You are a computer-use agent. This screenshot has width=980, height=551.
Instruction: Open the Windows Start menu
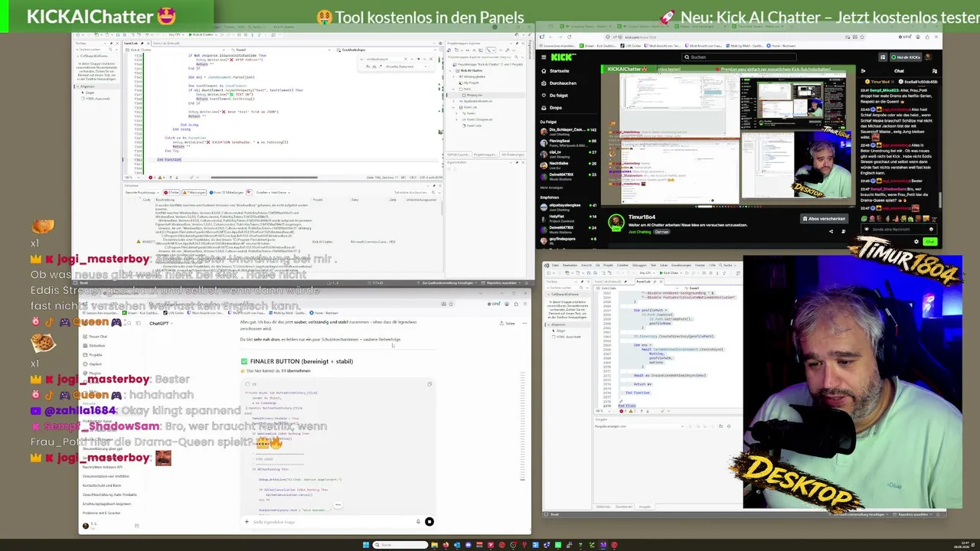pyautogui.click(x=366, y=545)
